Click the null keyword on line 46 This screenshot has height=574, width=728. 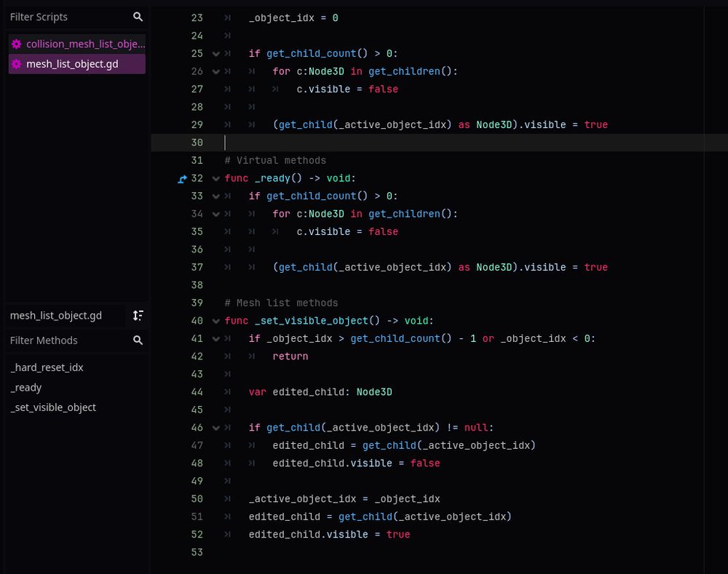pyautogui.click(x=476, y=427)
